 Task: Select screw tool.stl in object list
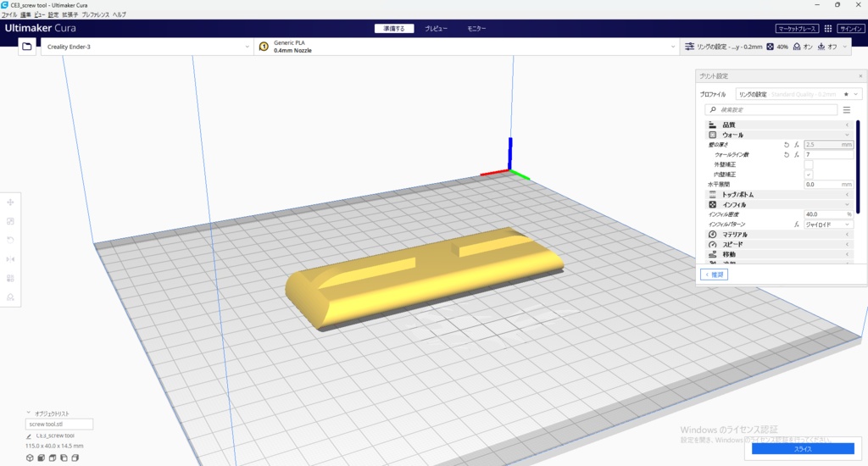(59, 424)
